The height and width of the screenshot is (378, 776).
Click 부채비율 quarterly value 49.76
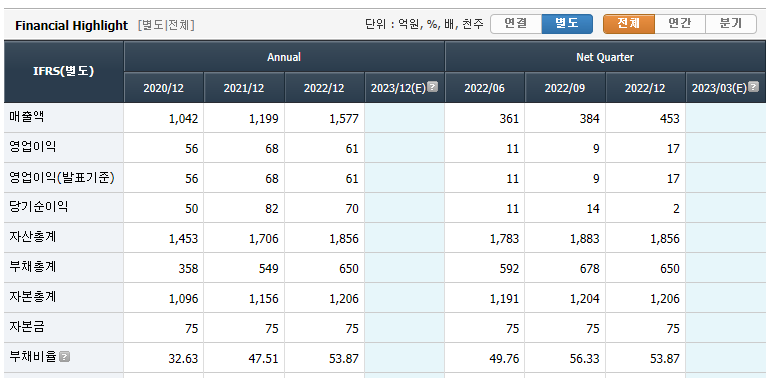coord(504,359)
